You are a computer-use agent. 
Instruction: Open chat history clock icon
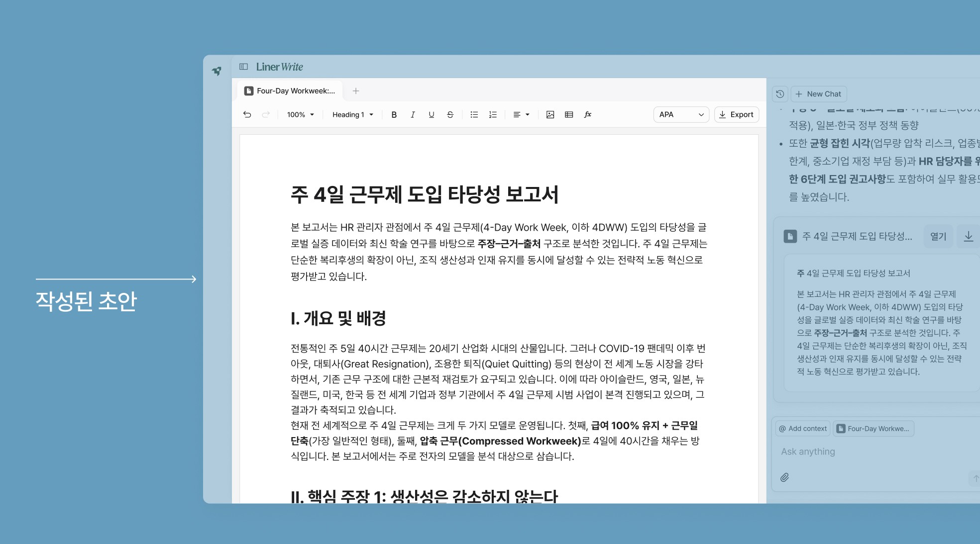780,94
